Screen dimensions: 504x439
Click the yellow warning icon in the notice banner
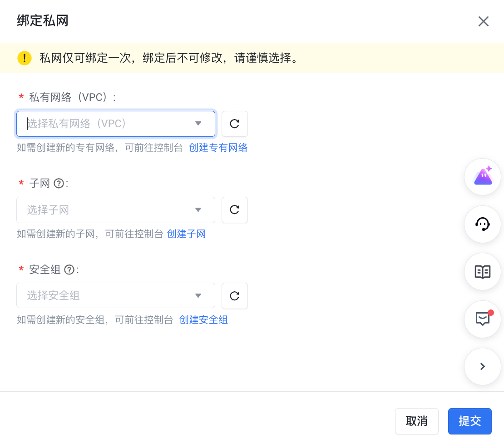tap(25, 58)
